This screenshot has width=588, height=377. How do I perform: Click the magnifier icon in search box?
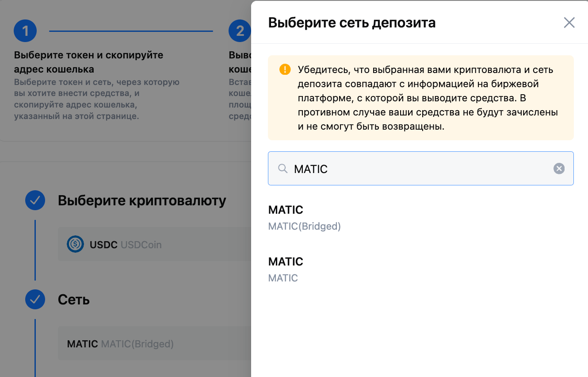pos(283,169)
